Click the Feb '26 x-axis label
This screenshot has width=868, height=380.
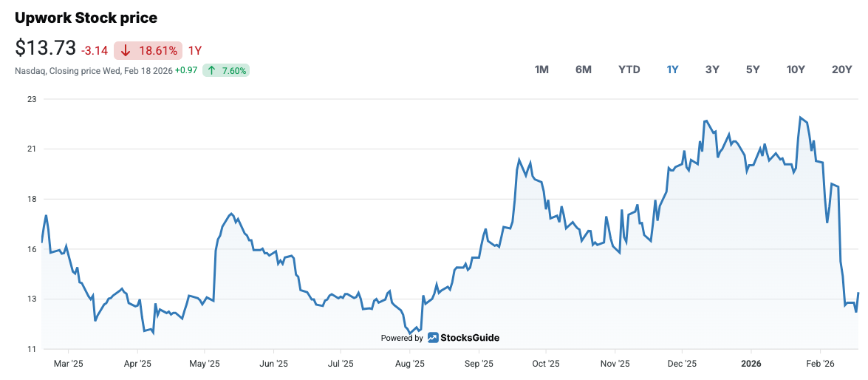[820, 364]
